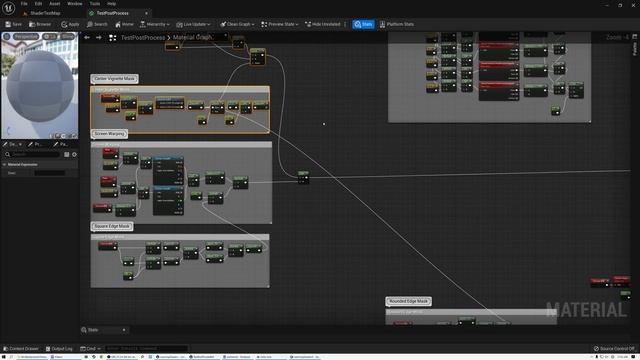This screenshot has height=360, width=640.
Task: Select the Rounded Edge Mask comment label
Action: [408, 301]
